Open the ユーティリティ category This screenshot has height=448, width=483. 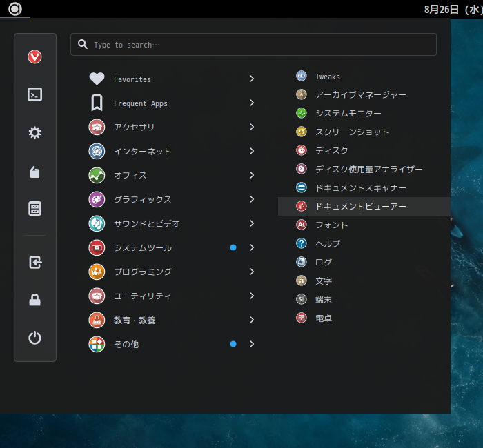pyautogui.click(x=172, y=296)
